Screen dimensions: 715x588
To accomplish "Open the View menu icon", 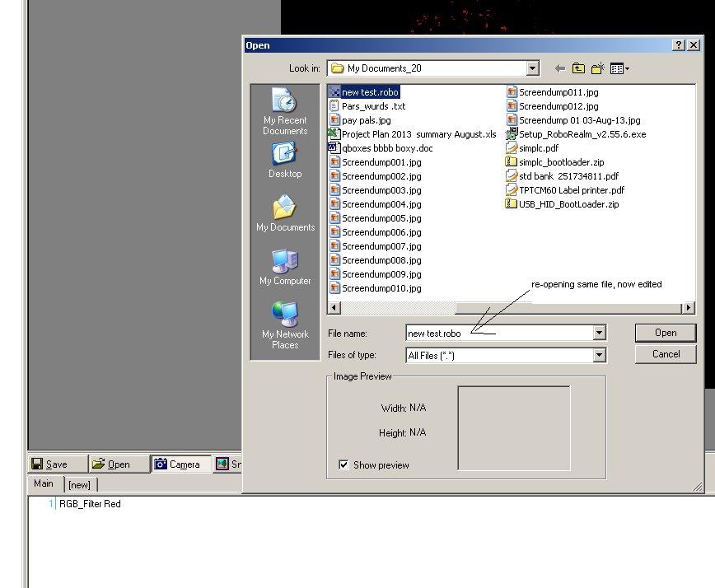I will coord(619,69).
